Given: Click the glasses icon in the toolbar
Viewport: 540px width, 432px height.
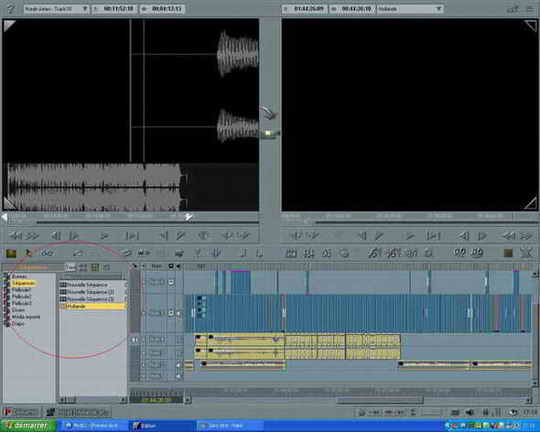Looking at the screenshot, I should [x=47, y=253].
